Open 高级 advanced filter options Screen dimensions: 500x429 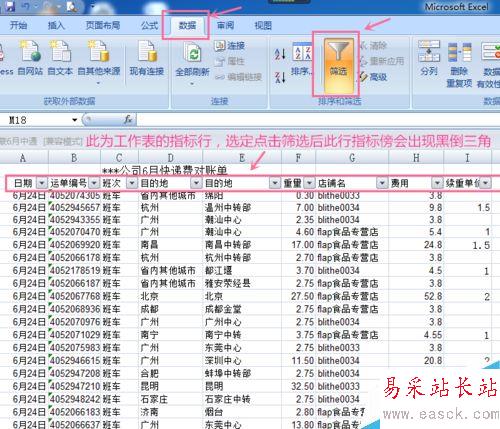coord(373,77)
